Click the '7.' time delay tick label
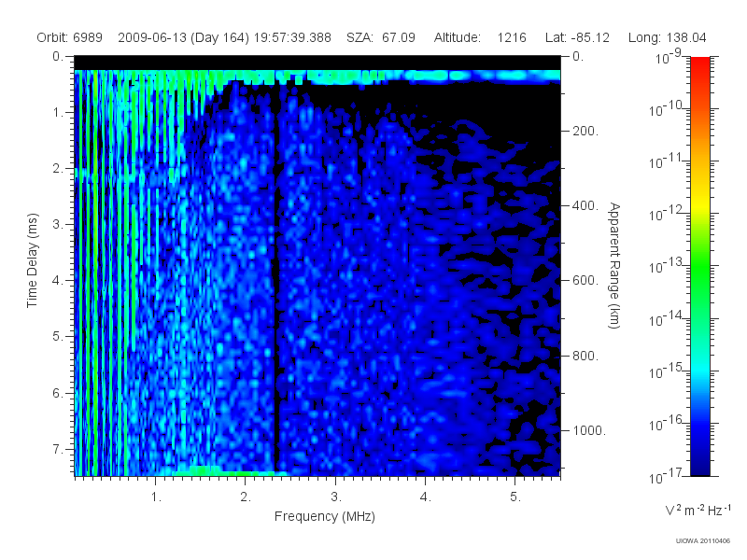The height and width of the screenshot is (560, 747). 58,449
